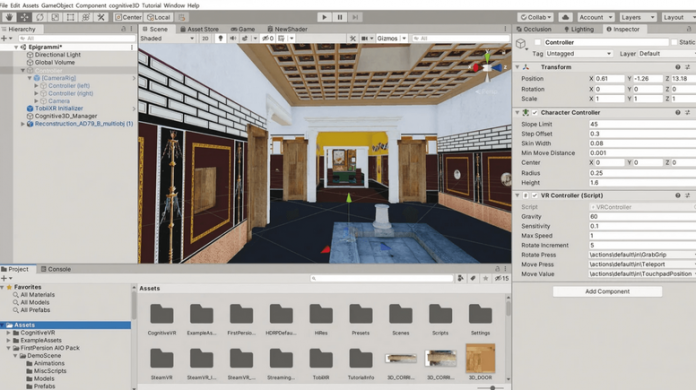This screenshot has width=696, height=390.
Task: Toggle Local handle rotation button
Action: click(x=158, y=17)
